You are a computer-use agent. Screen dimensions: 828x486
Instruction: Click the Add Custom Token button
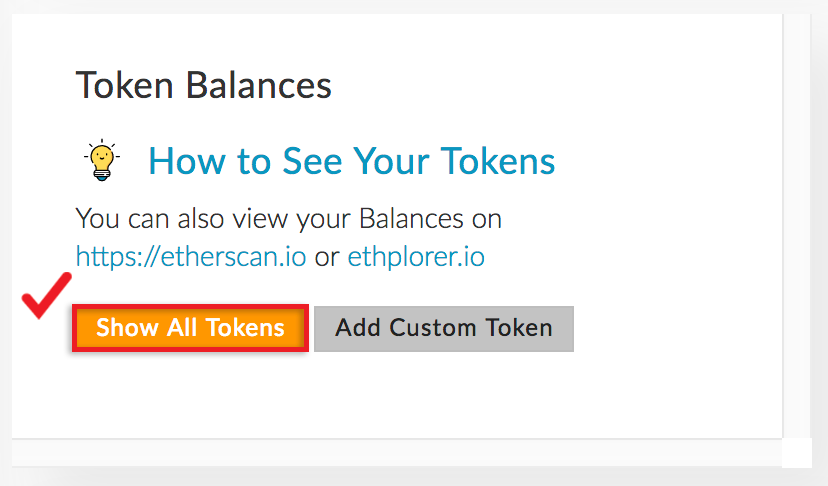[444, 328]
